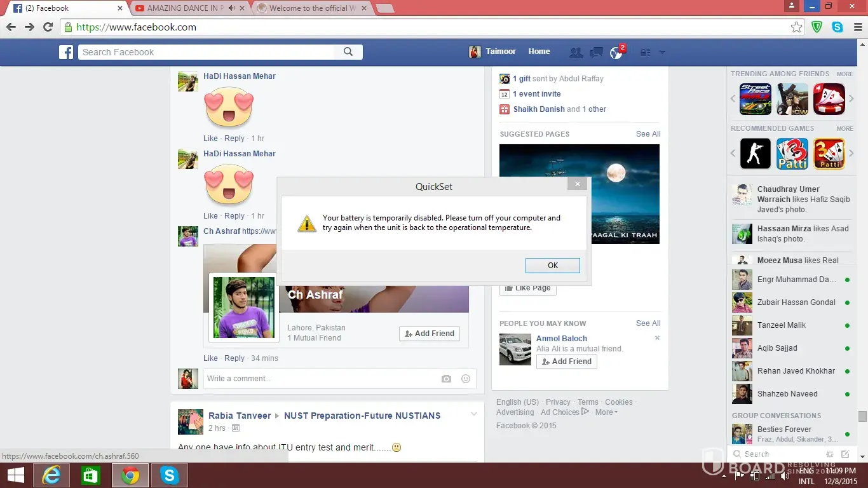Viewport: 868px width, 488px height.
Task: Open emoji picker in comment box
Action: [x=466, y=379]
